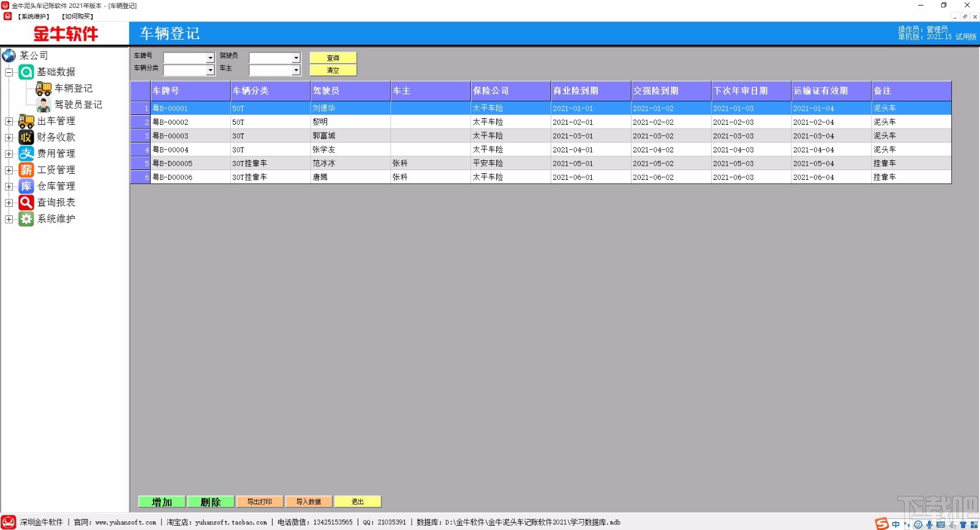Select 车辆登记 in the tree

point(73,89)
